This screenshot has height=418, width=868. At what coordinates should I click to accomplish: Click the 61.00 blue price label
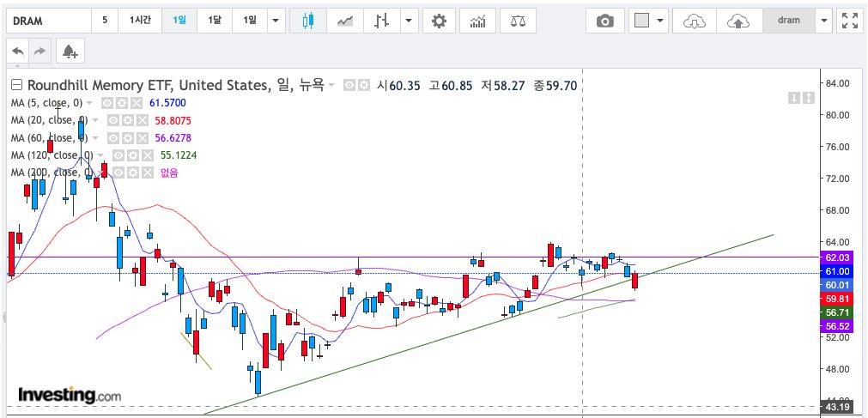(x=837, y=271)
